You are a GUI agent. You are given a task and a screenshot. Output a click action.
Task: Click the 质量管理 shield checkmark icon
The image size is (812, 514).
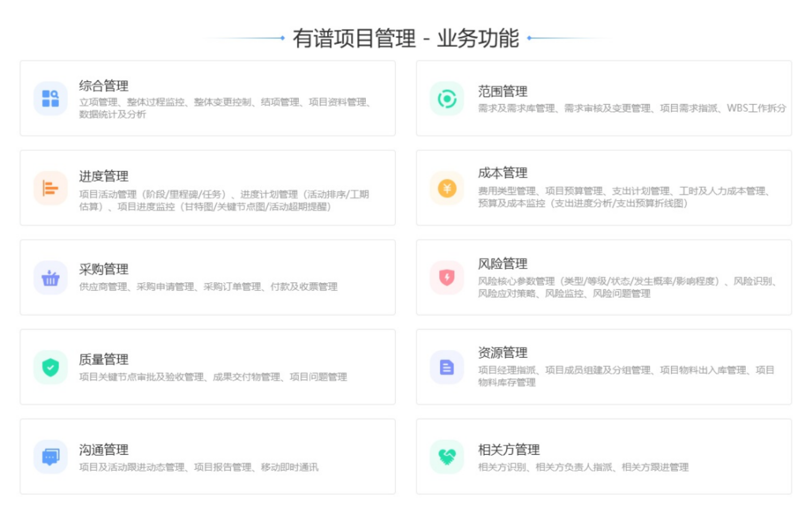(x=50, y=366)
